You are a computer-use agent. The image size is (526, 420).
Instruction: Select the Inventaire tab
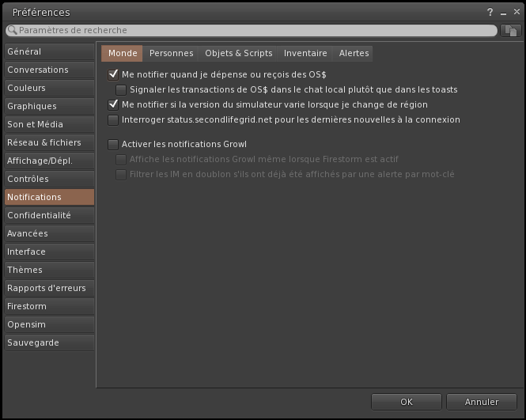305,53
